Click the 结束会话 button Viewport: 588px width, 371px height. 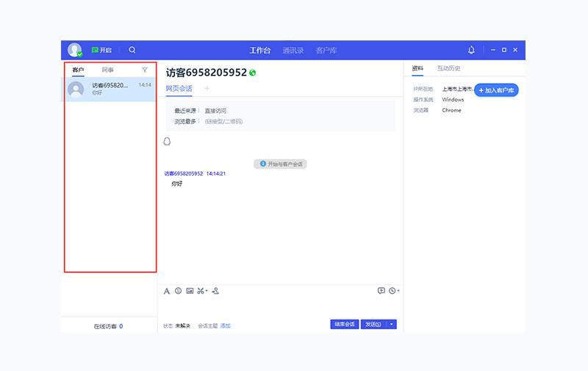click(345, 324)
